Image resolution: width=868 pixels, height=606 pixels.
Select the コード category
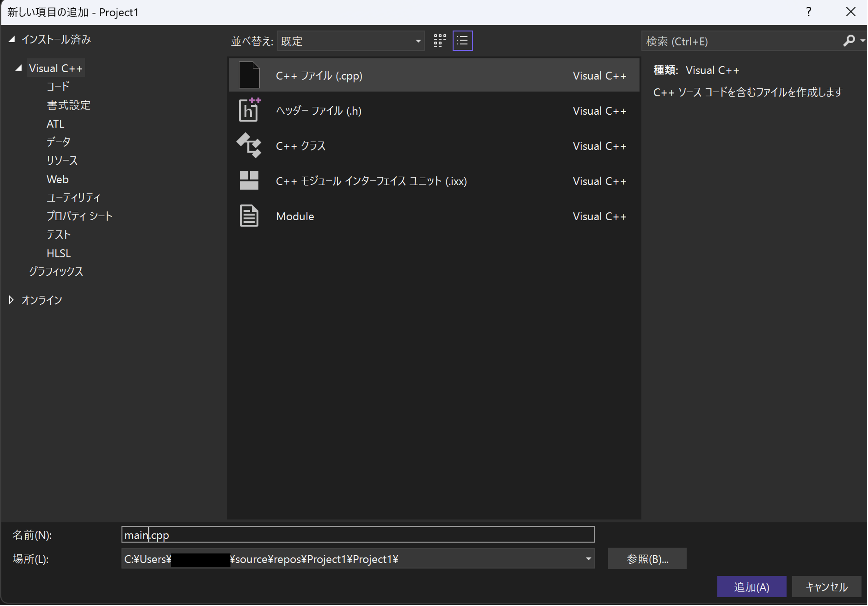click(x=57, y=87)
